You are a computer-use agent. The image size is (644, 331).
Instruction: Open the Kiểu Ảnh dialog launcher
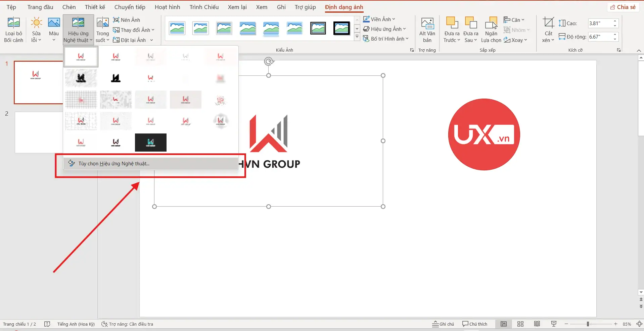pyautogui.click(x=412, y=50)
